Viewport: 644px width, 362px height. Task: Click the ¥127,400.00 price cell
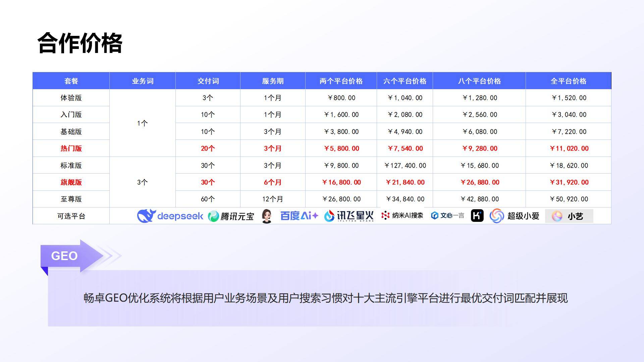(x=405, y=166)
